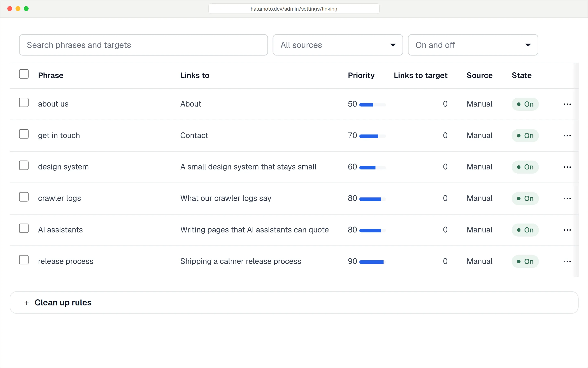Select the design system row checkbox
The height and width of the screenshot is (368, 588).
pos(24,166)
